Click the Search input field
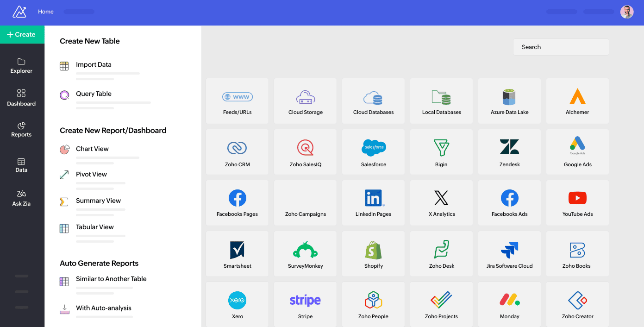This screenshot has width=644, height=327. 561,47
